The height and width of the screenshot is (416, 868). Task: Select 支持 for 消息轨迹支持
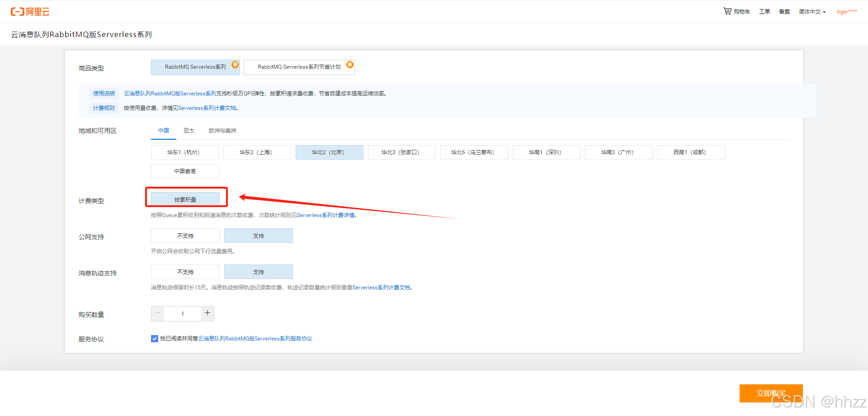pyautogui.click(x=259, y=272)
